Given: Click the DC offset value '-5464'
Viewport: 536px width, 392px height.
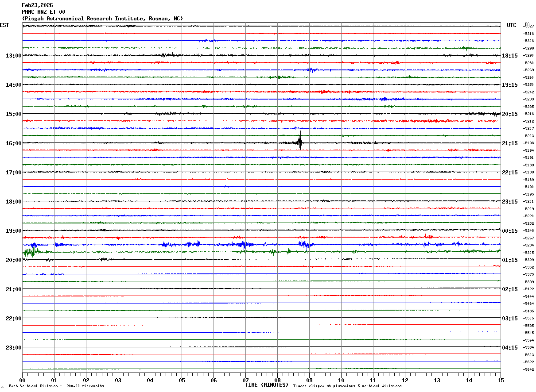Looking at the screenshot, I should [528, 304].
